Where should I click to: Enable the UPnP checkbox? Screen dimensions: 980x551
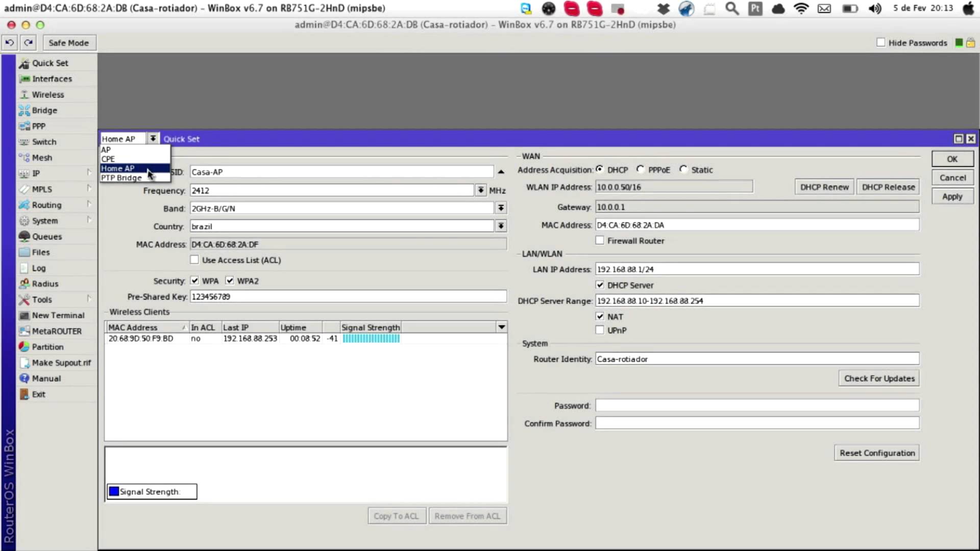[600, 330]
